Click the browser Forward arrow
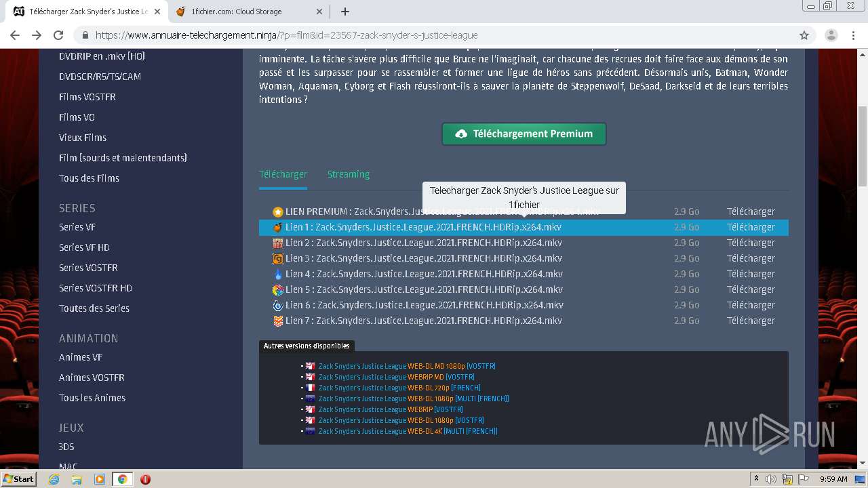The image size is (868, 488). [37, 35]
